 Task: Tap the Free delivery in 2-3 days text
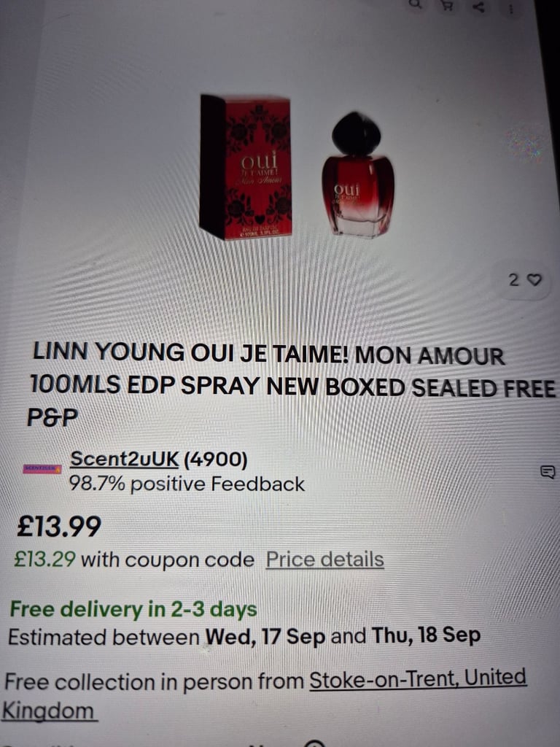pos(133,609)
